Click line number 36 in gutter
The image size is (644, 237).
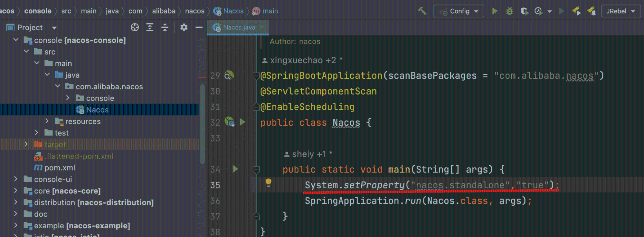215,201
